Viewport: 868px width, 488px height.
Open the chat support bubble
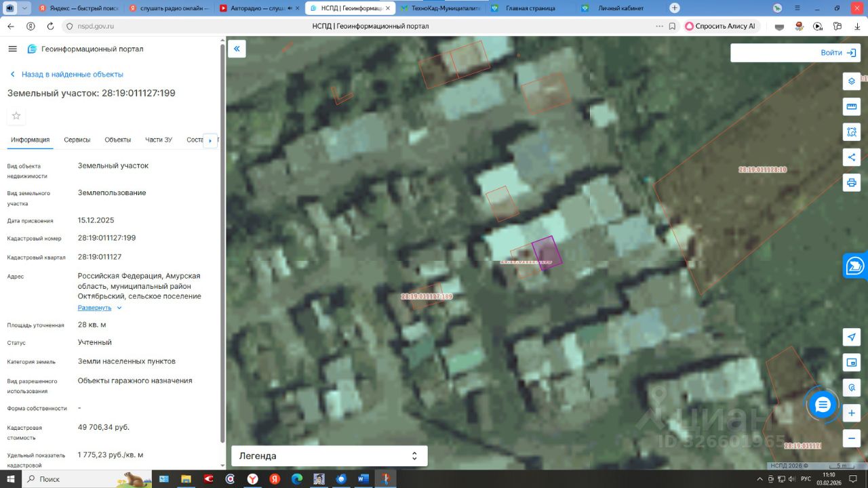point(823,405)
